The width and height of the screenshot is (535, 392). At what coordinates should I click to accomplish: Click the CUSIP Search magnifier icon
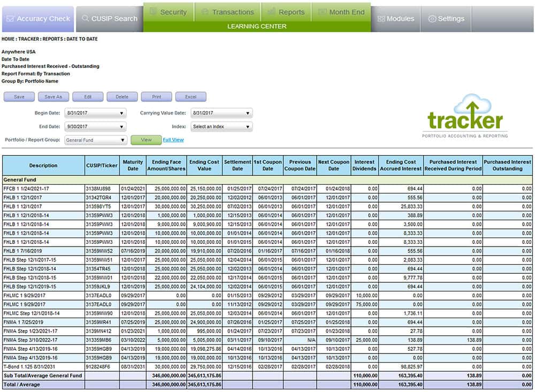tap(85, 19)
